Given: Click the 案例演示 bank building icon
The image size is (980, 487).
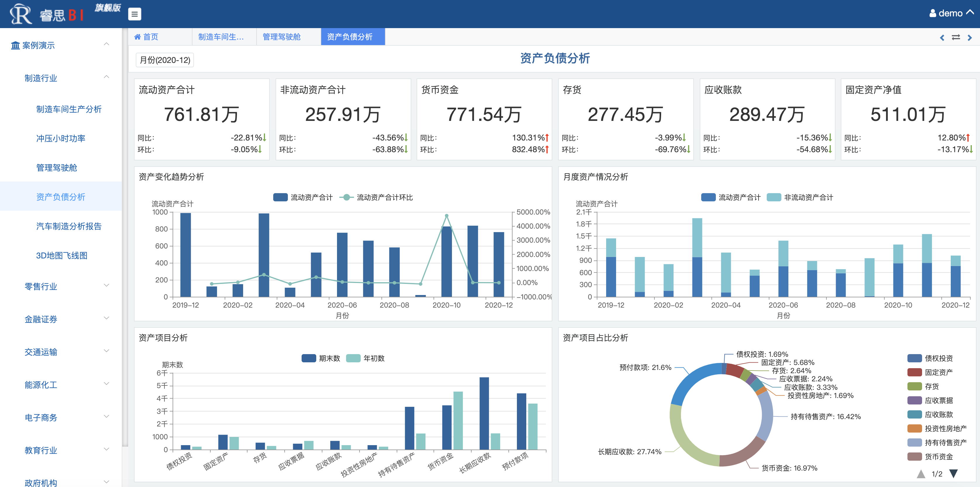Looking at the screenshot, I should tap(15, 46).
